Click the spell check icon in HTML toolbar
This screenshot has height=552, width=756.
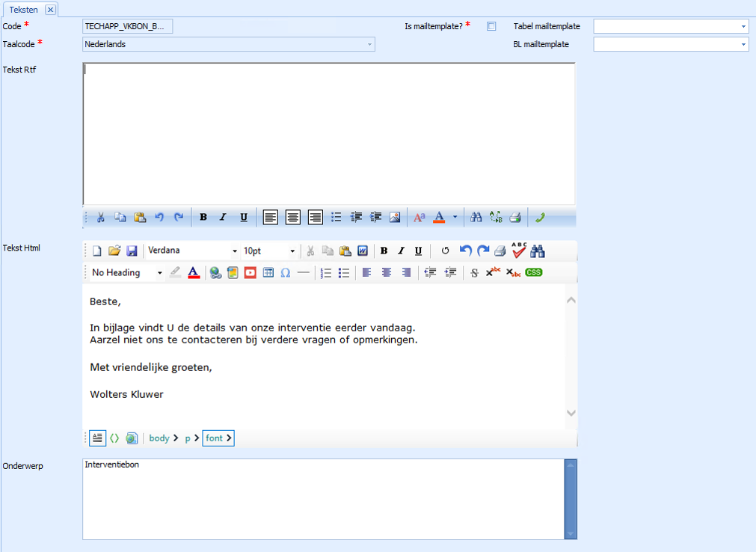(519, 251)
